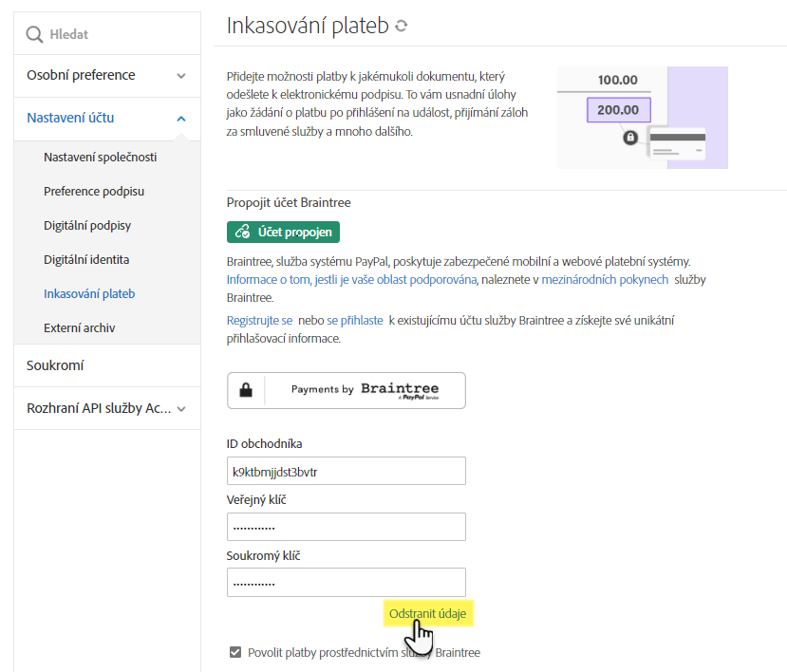Collapse Nastavení účtu section

(181, 119)
